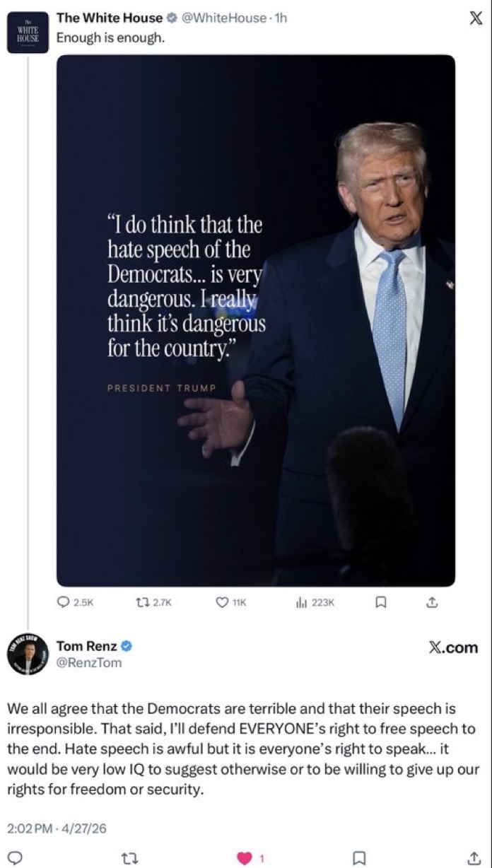Image resolution: width=492 pixels, height=868 pixels.
Task: Click the @WhiteHouse handle
Action: pyautogui.click(x=223, y=18)
